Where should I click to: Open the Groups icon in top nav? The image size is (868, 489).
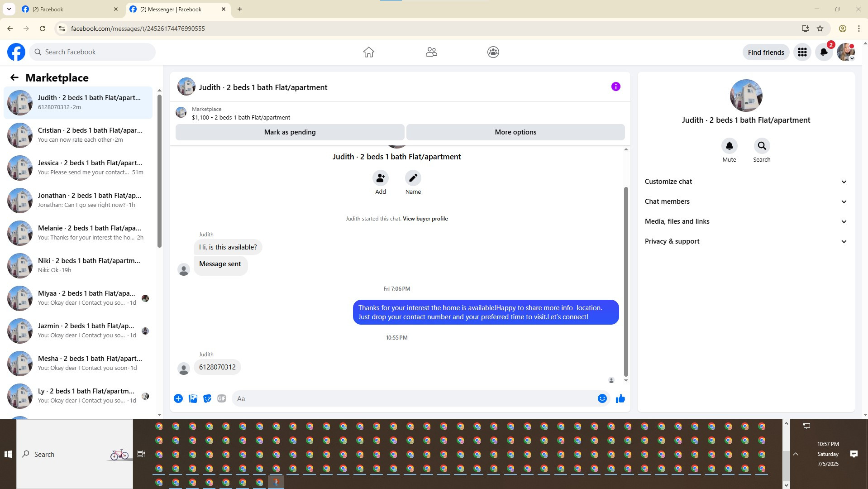[493, 52]
